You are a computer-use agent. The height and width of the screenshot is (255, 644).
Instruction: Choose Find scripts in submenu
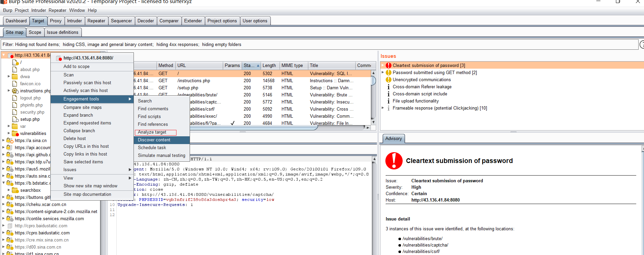point(162,116)
